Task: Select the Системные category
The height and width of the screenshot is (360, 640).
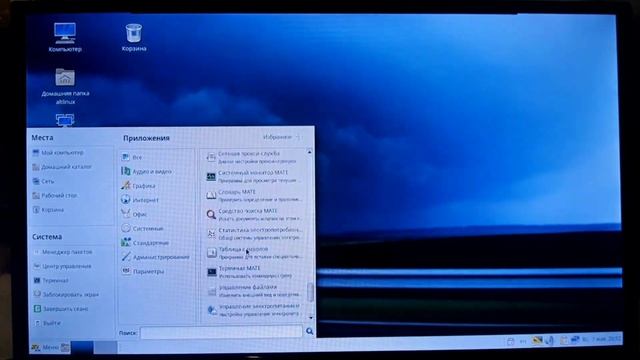Action: (x=142, y=229)
